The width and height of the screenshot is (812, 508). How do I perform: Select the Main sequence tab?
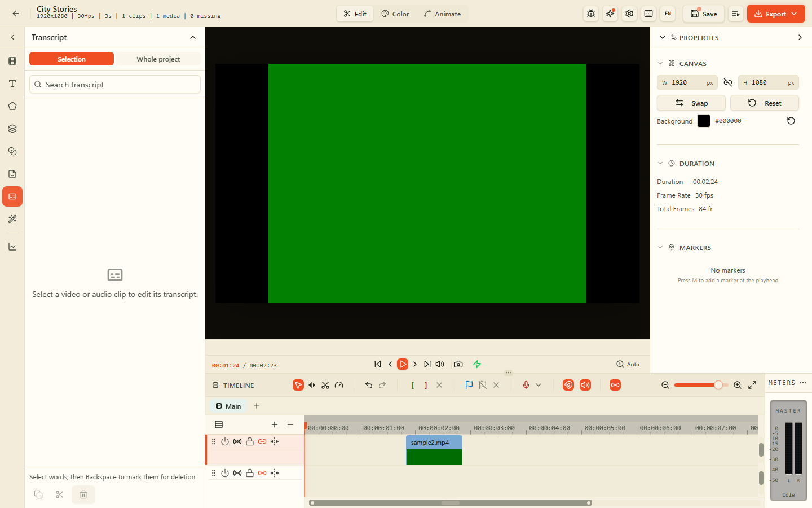[x=228, y=406]
